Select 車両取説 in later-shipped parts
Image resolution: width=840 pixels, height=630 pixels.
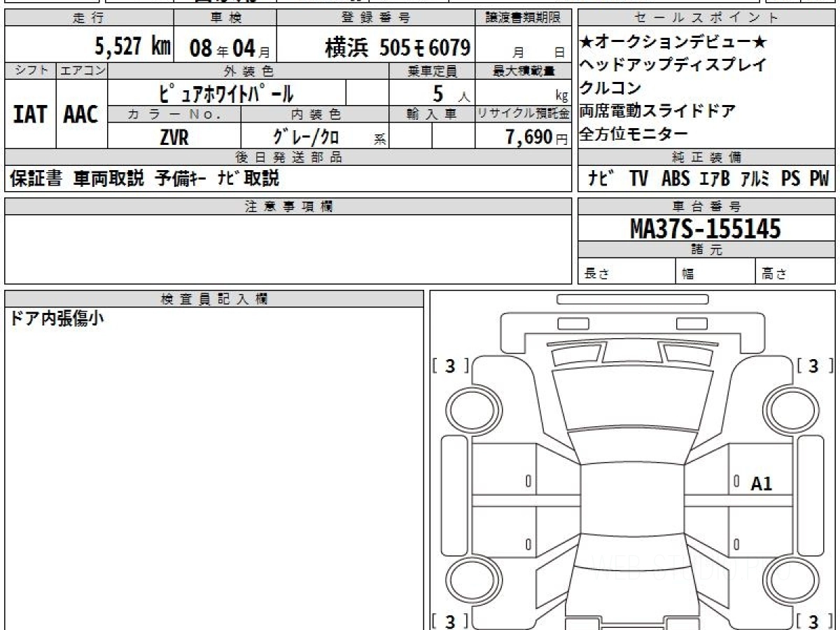[x=109, y=178]
